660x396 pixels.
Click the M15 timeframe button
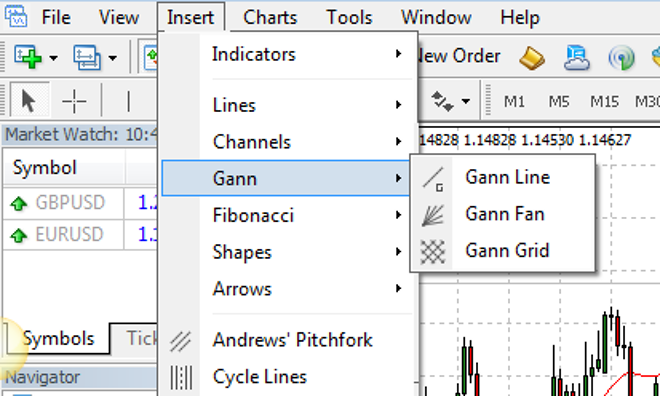(605, 101)
